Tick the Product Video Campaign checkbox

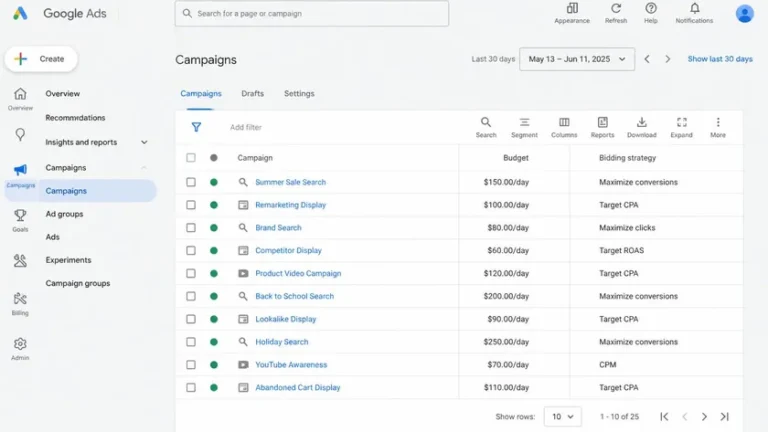[191, 273]
